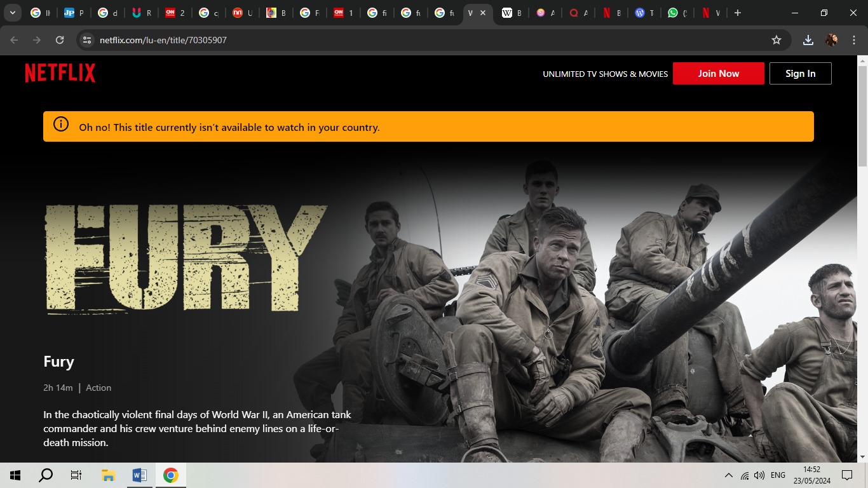Open the Chrome downloads panel
Image resolution: width=868 pixels, height=488 pixels.
808,40
